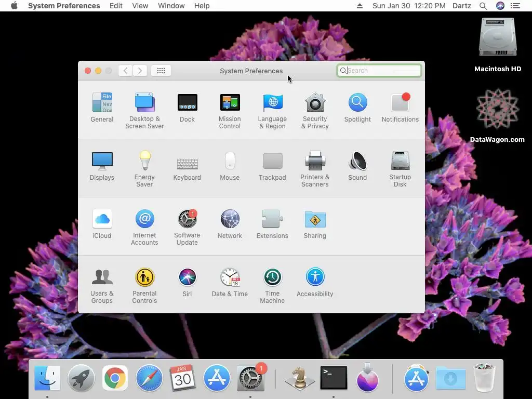This screenshot has height=399, width=532.
Task: Open the Mouse preference pane
Action: [230, 166]
